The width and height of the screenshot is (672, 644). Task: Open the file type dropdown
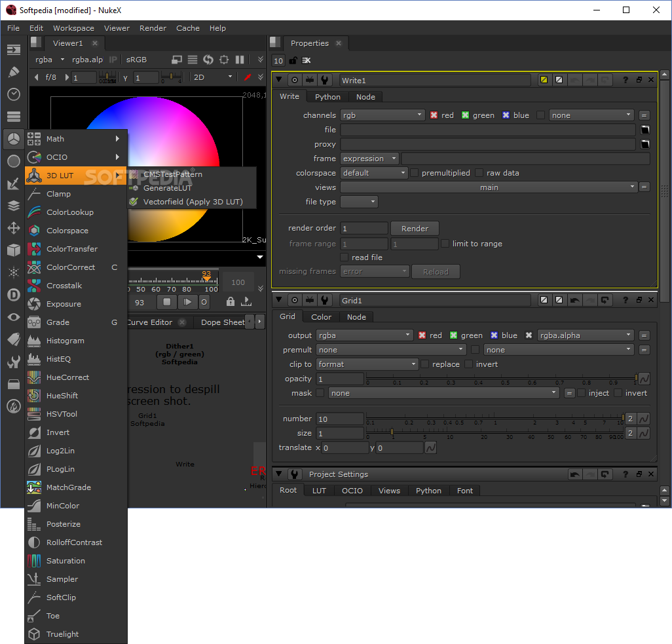pyautogui.click(x=359, y=202)
